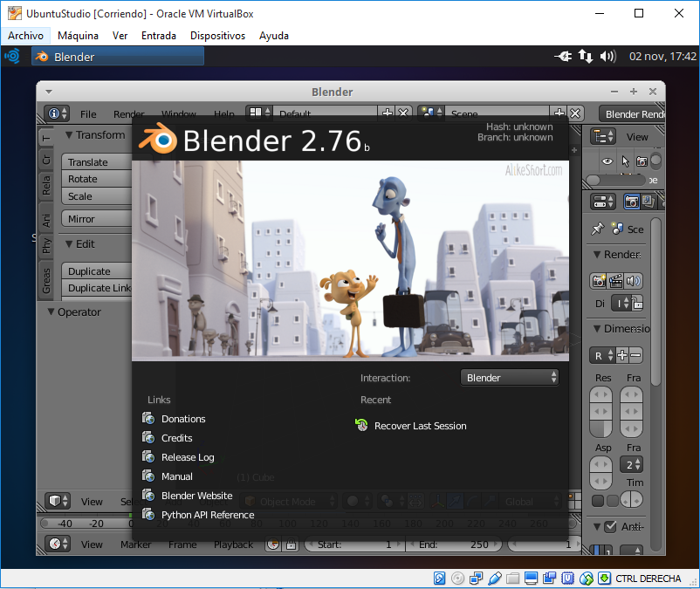Open the info editor type selector
This screenshot has width=700, height=589.
pos(58,114)
